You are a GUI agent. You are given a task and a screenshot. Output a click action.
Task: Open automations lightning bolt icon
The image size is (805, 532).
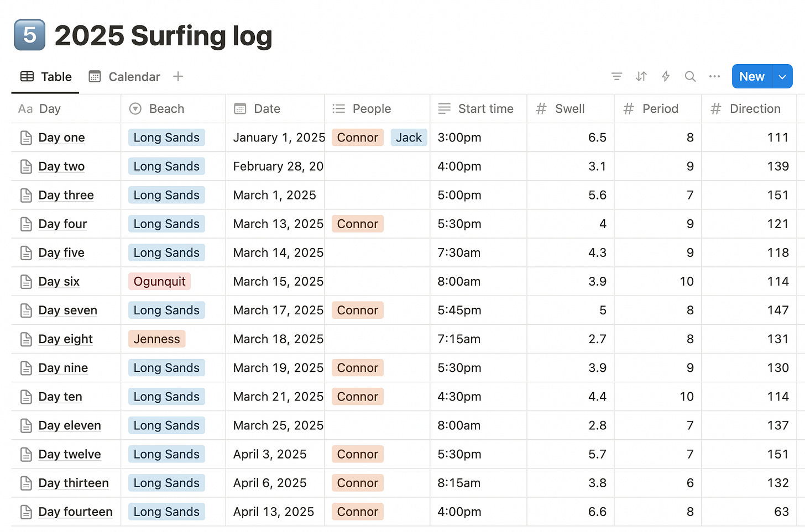pyautogui.click(x=666, y=76)
